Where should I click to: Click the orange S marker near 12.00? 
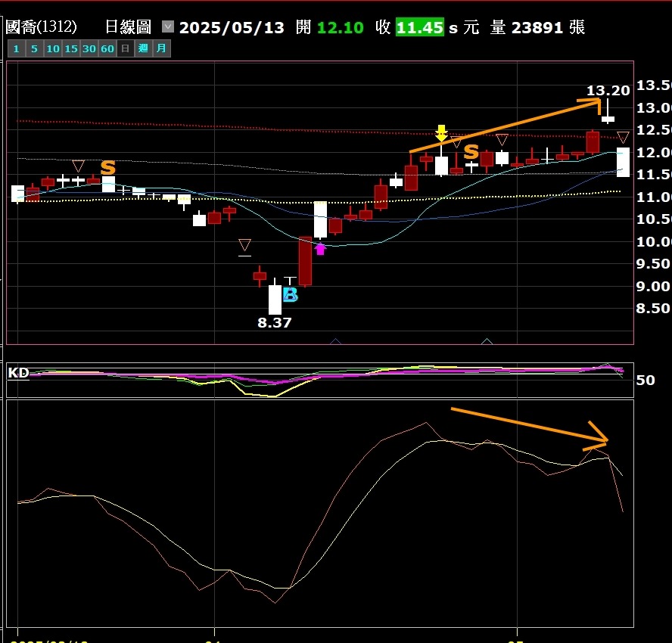pyautogui.click(x=471, y=152)
